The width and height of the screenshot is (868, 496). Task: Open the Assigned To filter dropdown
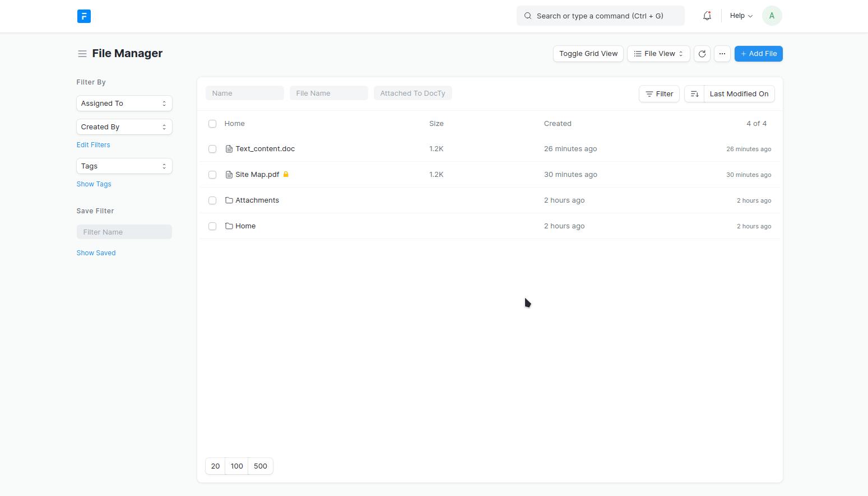click(x=124, y=103)
